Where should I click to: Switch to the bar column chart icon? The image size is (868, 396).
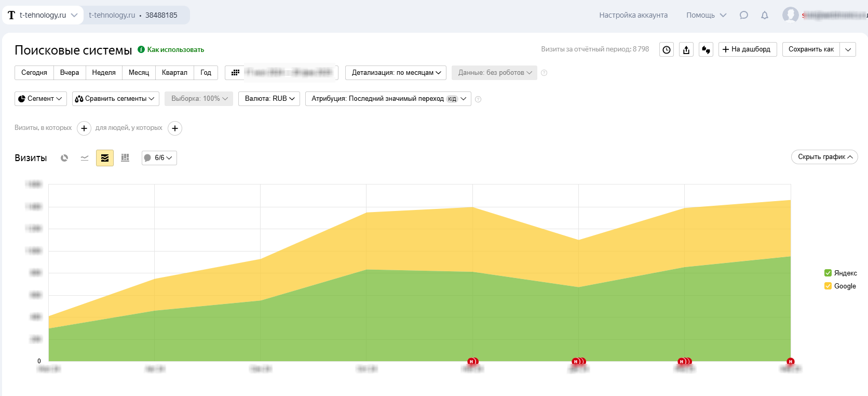(125, 158)
